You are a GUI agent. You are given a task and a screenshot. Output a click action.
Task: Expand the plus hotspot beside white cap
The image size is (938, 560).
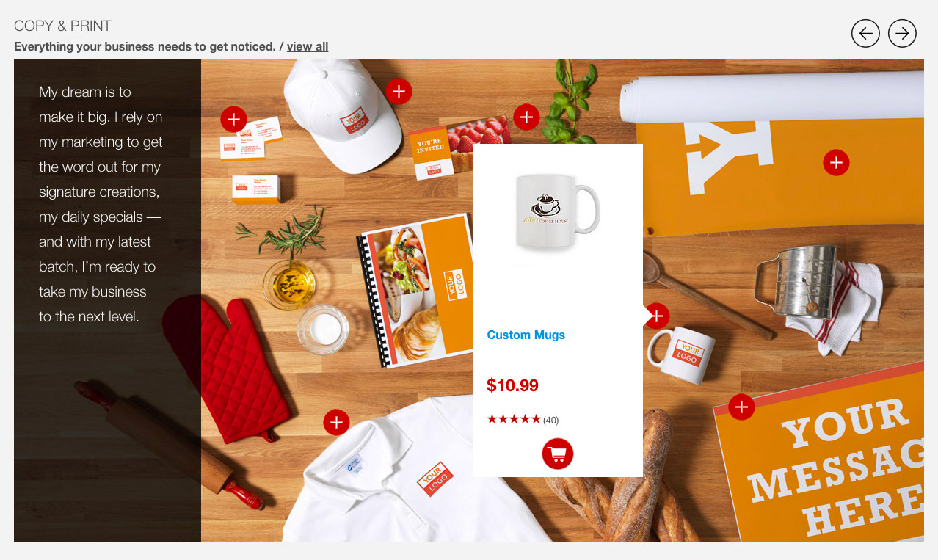pyautogui.click(x=399, y=92)
